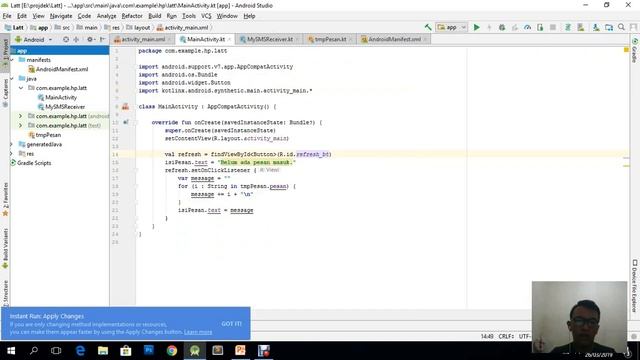The height and width of the screenshot is (360, 640).
Task: Toggle the Structure tool window strip
Action: (x=5, y=292)
